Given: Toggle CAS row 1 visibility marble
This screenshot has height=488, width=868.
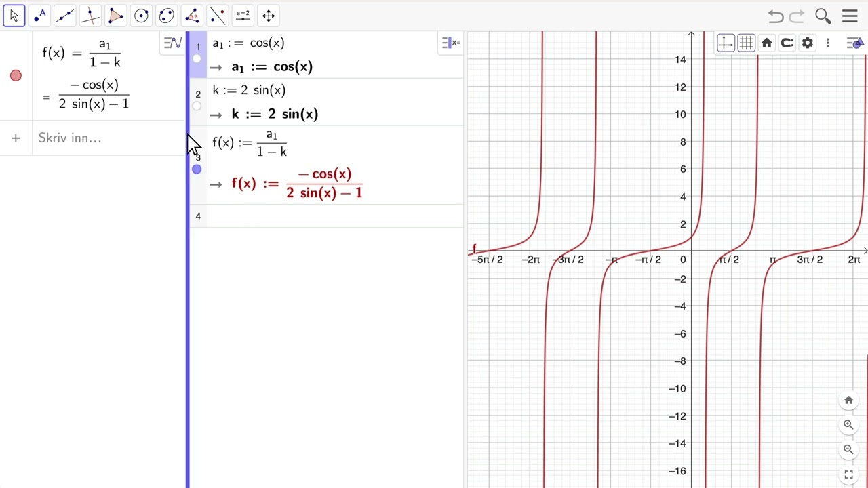Looking at the screenshot, I should pos(197,59).
